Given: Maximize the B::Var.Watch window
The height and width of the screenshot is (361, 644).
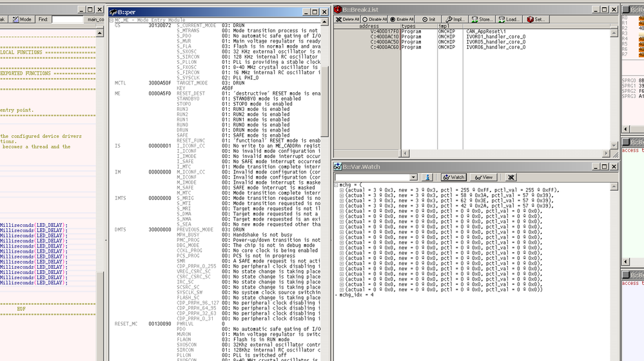Looking at the screenshot, I should [x=605, y=167].
